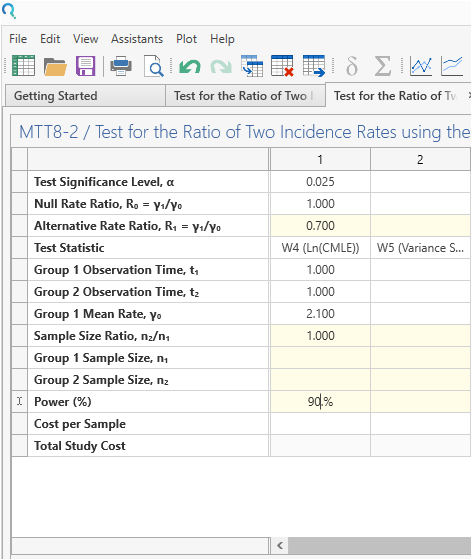Close the active rightmost tab

(x=470, y=95)
